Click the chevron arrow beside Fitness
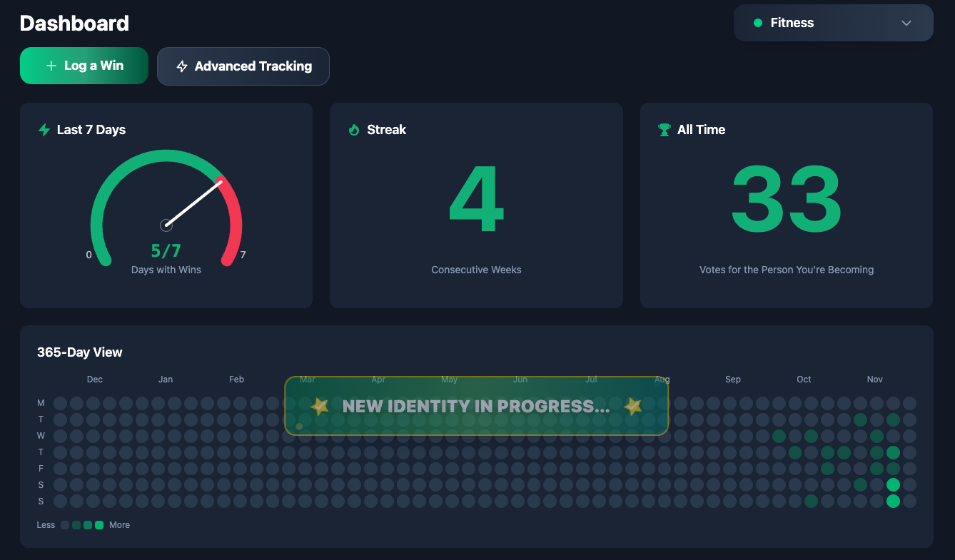Image resolution: width=955 pixels, height=560 pixels. (x=906, y=22)
